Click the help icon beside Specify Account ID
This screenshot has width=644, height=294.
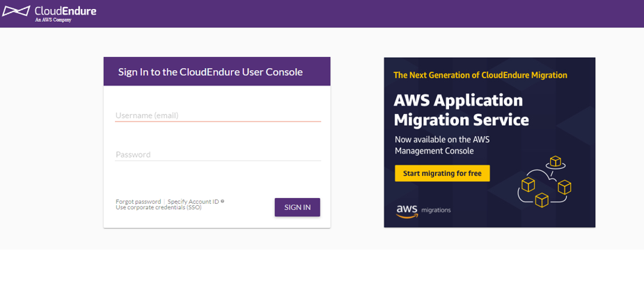point(223,202)
